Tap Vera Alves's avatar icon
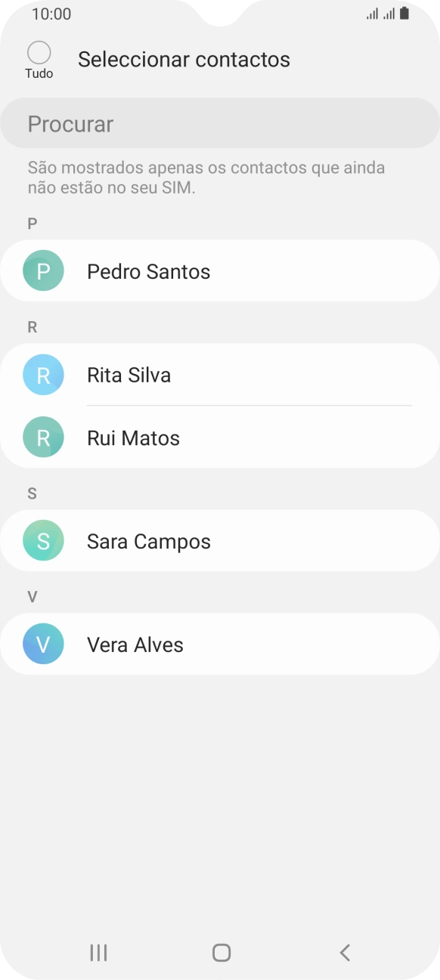This screenshot has height=980, width=440. 43,644
